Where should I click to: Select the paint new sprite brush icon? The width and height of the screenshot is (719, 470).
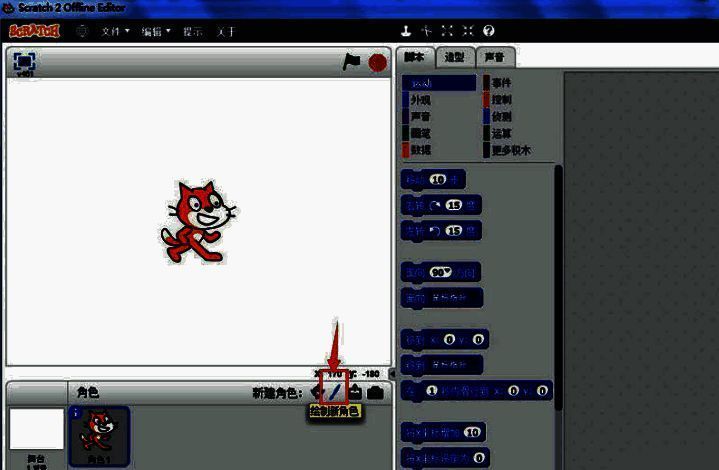[334, 392]
